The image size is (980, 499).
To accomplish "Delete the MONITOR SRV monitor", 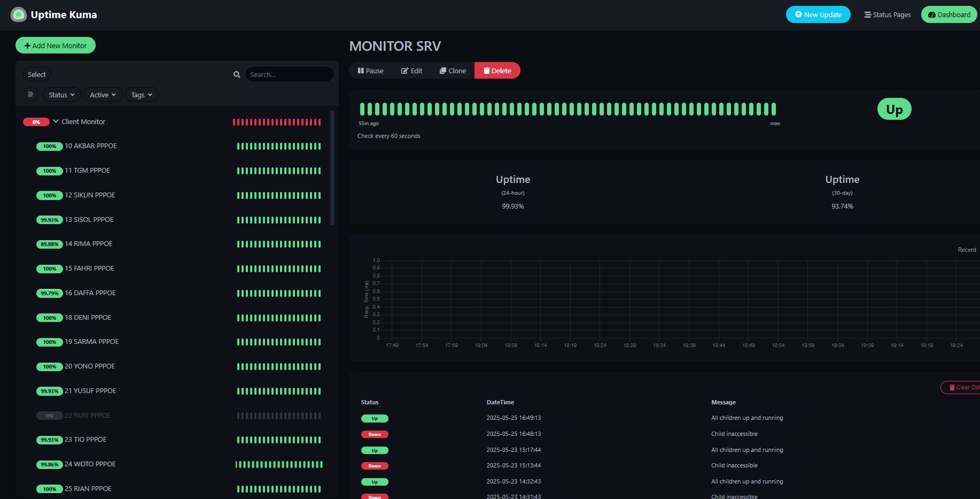I will 497,71.
